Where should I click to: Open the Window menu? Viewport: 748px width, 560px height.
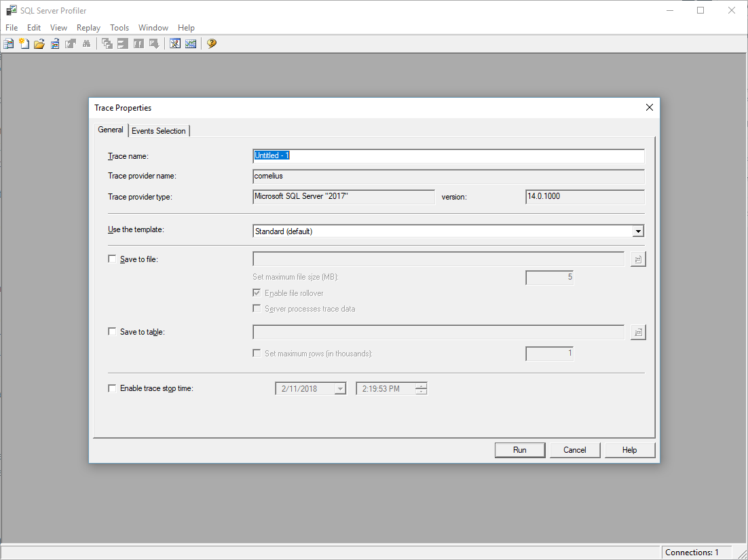pos(153,28)
